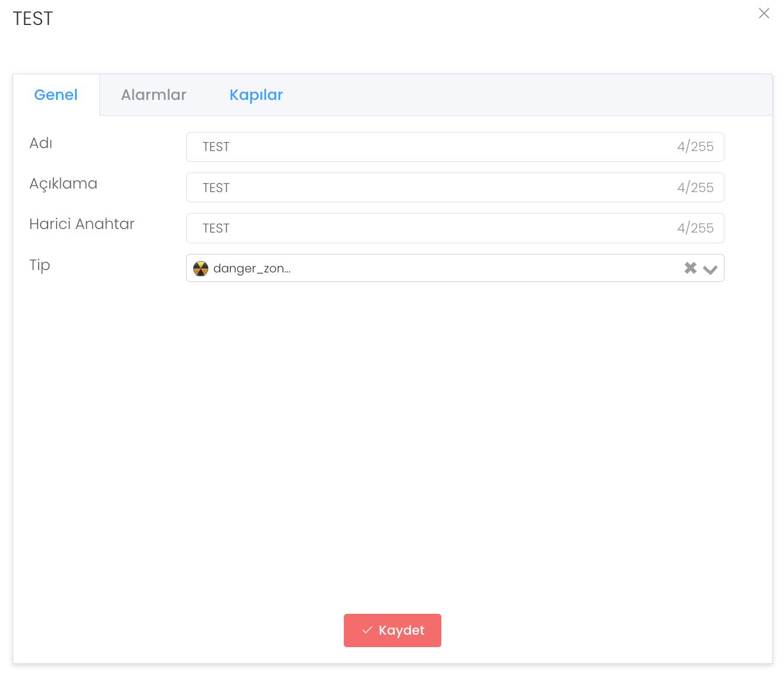Click the 4/255 counter in Açıklama field
Image resolution: width=784 pixels, height=684 pixels.
pos(695,188)
